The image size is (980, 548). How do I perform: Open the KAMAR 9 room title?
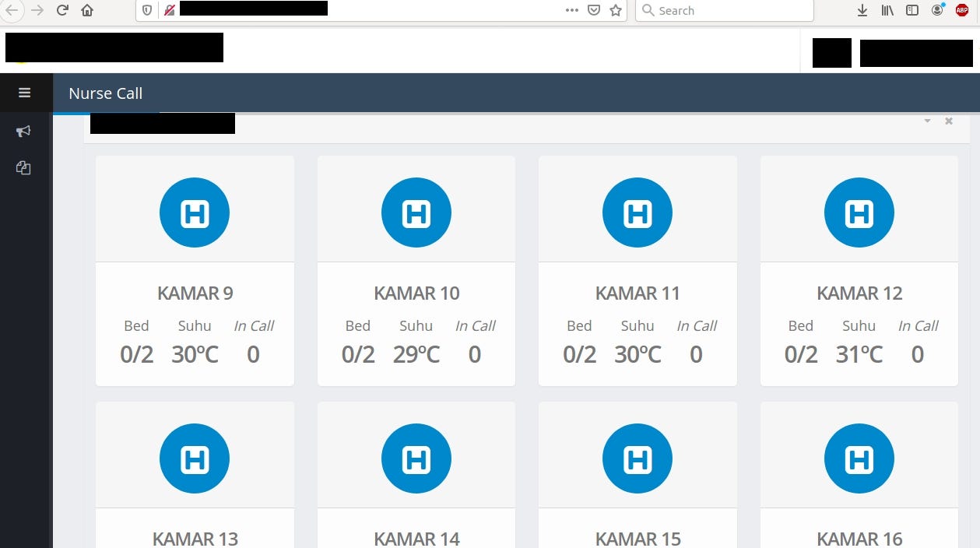tap(195, 293)
